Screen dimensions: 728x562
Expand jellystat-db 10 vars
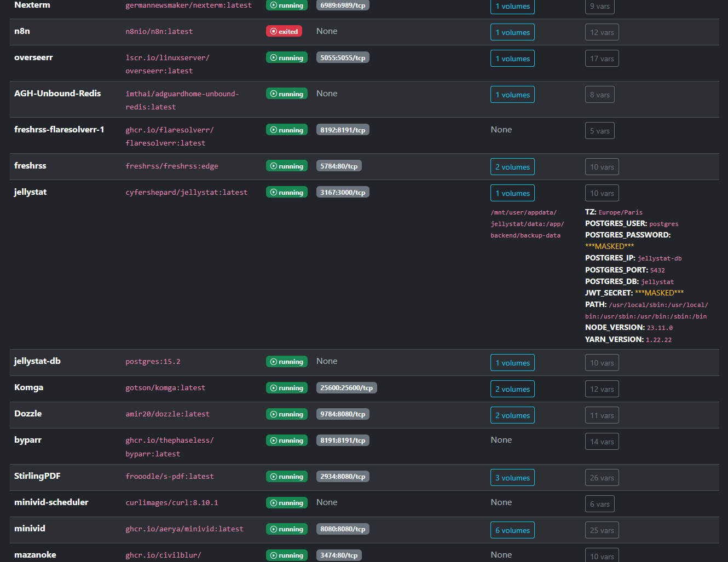pos(602,363)
